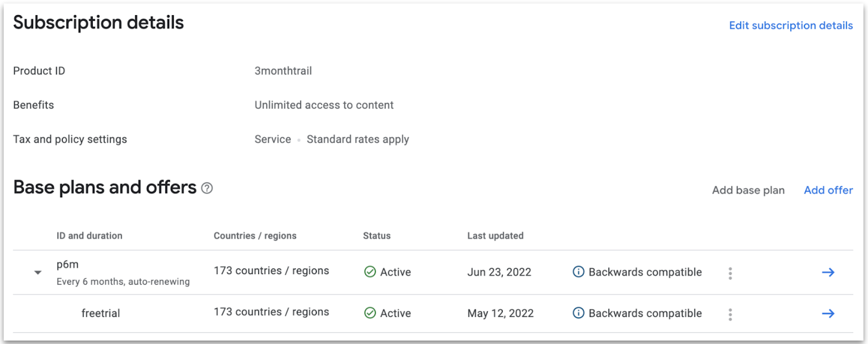Viewport: 868px width, 344px height.
Task: Click the Add offer link
Action: click(828, 190)
